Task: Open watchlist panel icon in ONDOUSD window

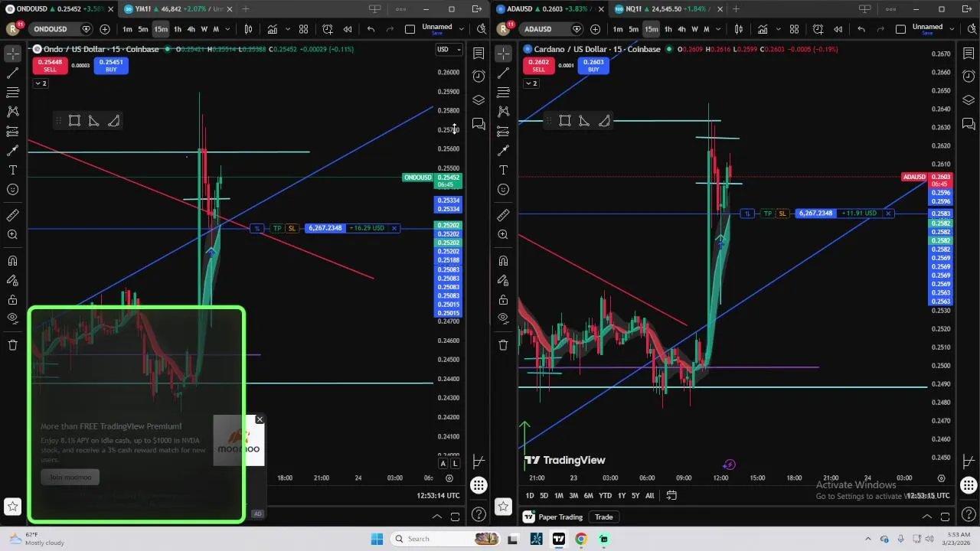Action: pyautogui.click(x=479, y=54)
